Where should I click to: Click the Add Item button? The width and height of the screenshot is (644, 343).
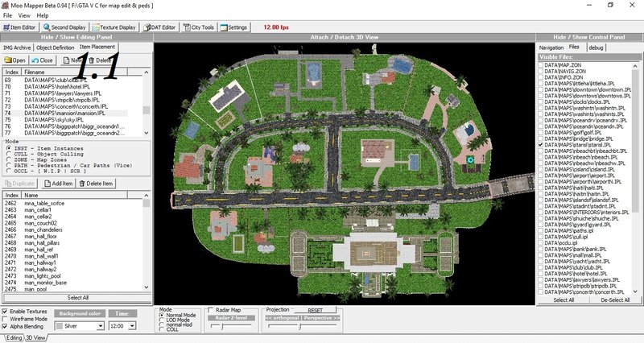[x=58, y=184]
